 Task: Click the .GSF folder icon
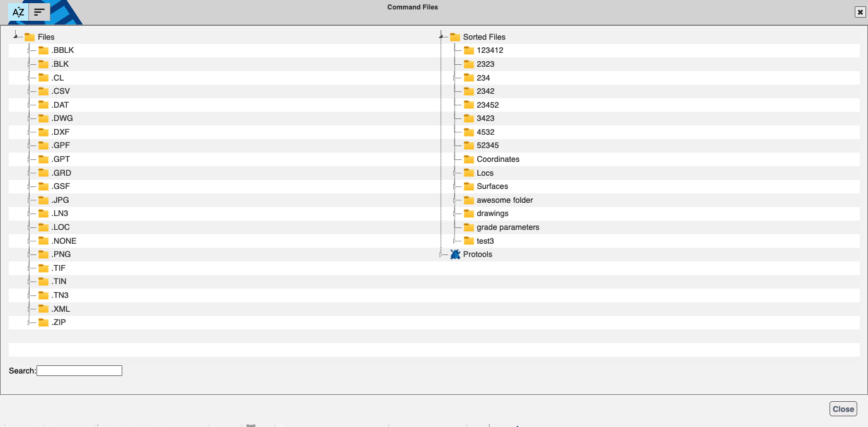[43, 186]
